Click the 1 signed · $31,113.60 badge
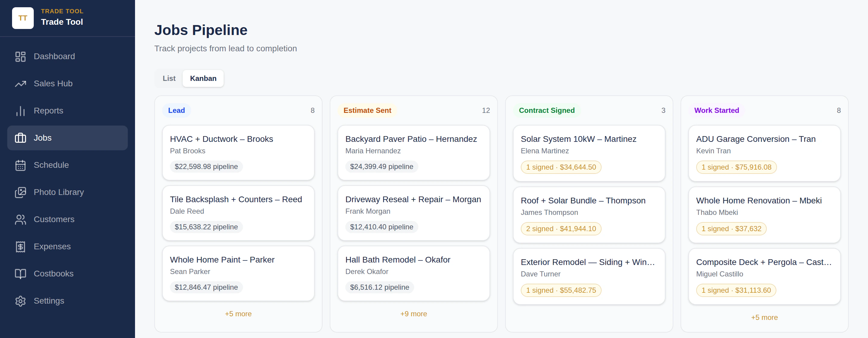868x338 pixels. [736, 290]
